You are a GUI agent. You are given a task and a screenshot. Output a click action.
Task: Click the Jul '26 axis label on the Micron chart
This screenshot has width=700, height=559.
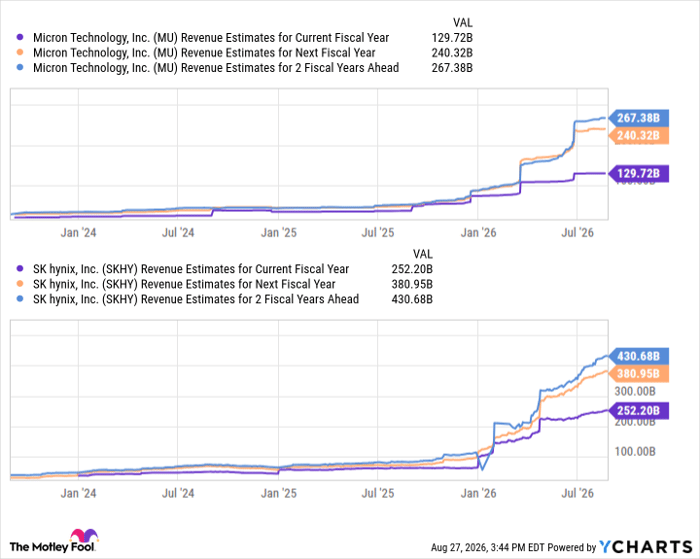click(577, 233)
